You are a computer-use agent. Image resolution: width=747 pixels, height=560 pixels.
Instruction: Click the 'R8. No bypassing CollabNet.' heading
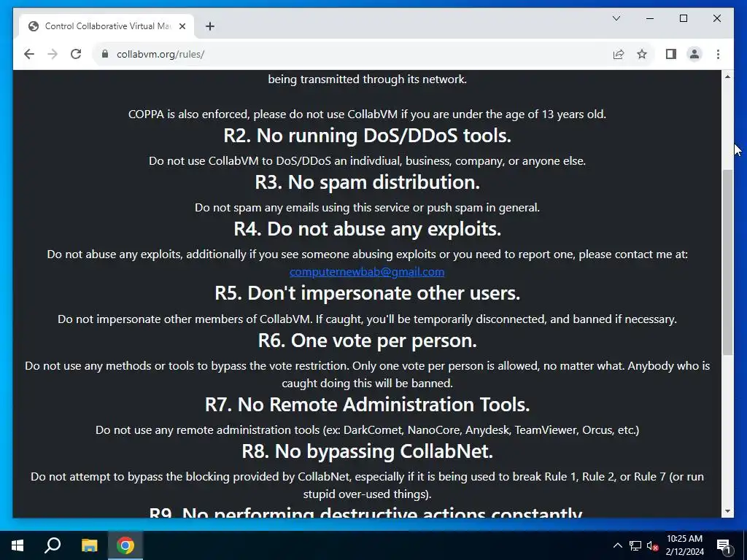click(x=368, y=451)
